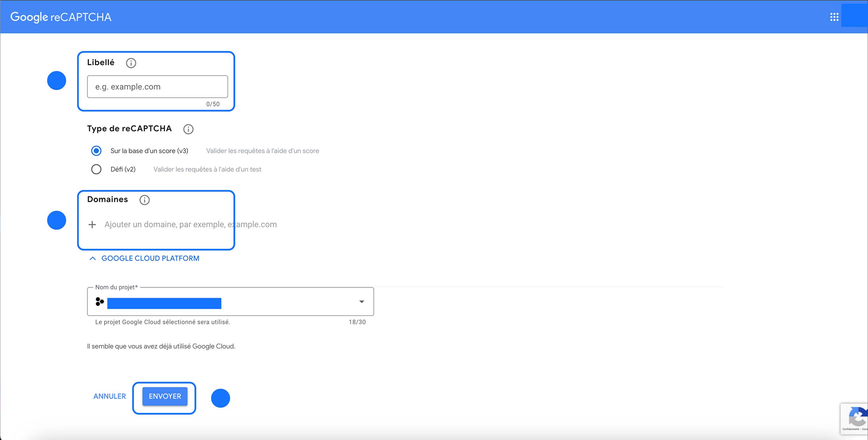Submit the form with ENVOYER
The image size is (868, 440).
[164, 396]
